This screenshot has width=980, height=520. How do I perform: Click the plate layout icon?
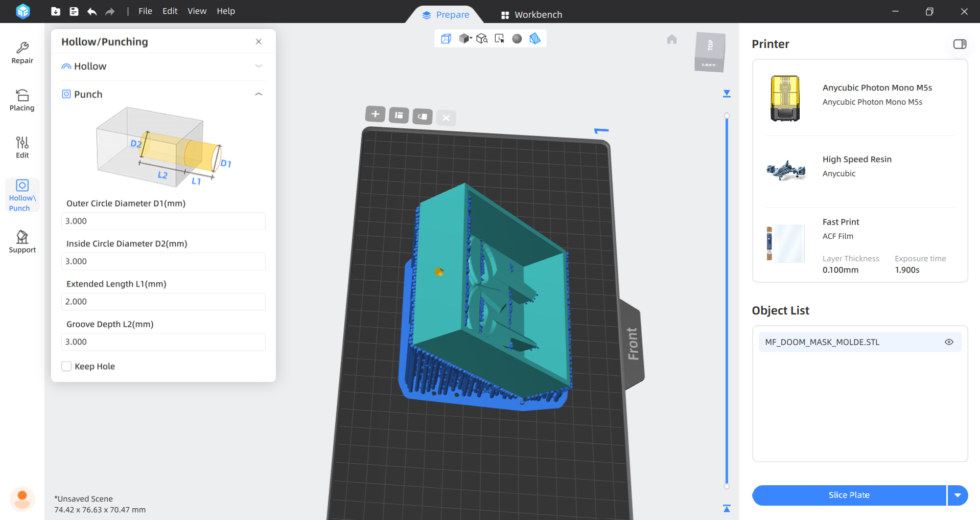[399, 115]
